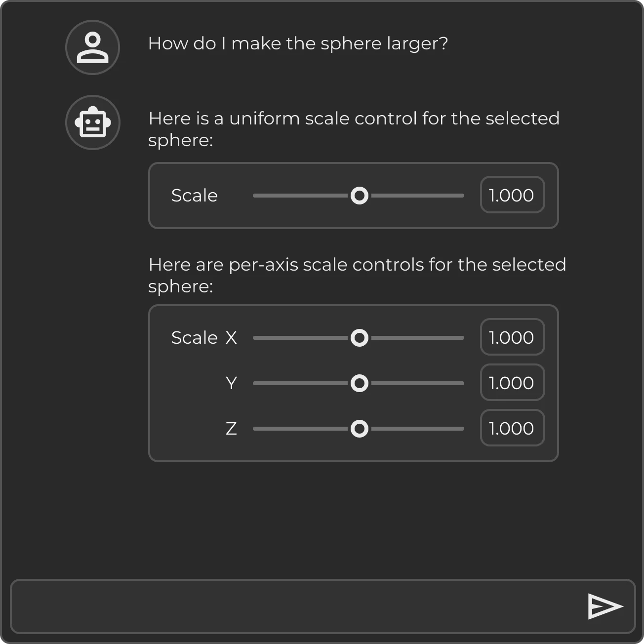644x644 pixels.
Task: Click the Scale label in uniform panel
Action: 194,196
